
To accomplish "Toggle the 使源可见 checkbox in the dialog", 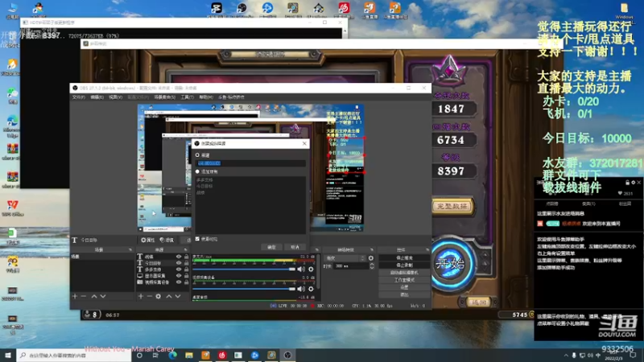I will point(197,238).
